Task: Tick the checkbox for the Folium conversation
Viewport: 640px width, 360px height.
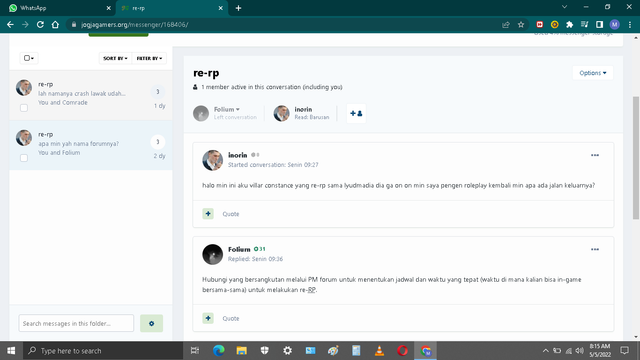Action: point(24,158)
